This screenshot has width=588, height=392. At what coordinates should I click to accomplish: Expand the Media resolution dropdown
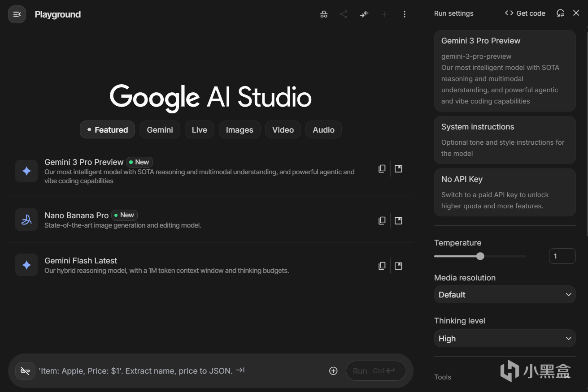(505, 295)
